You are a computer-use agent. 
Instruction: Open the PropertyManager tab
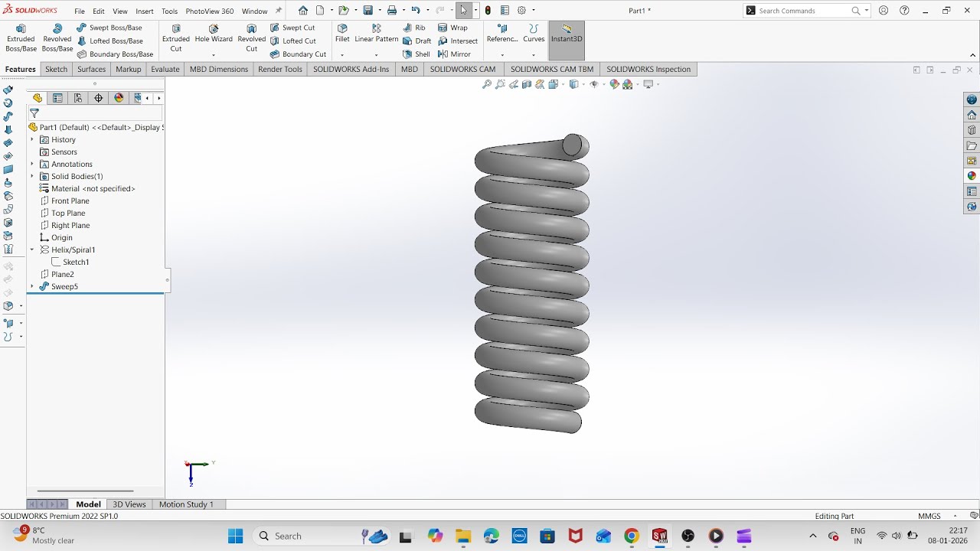[57, 98]
